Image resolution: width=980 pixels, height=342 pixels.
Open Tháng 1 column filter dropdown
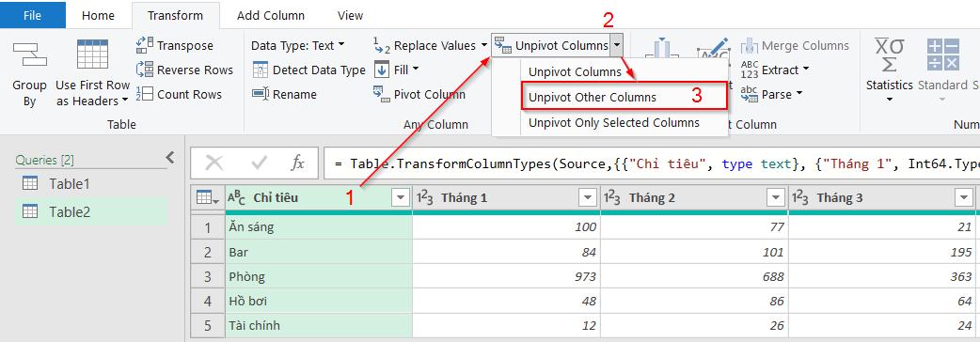(x=588, y=198)
